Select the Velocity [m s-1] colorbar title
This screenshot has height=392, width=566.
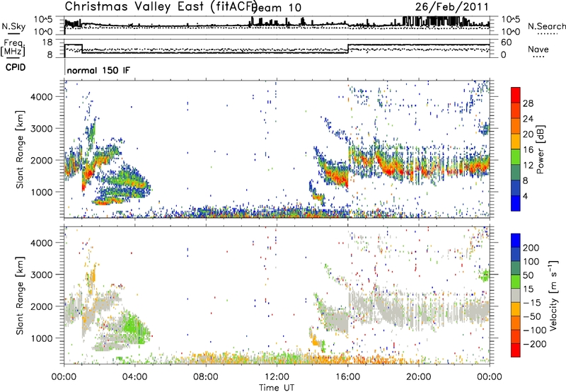coord(553,295)
